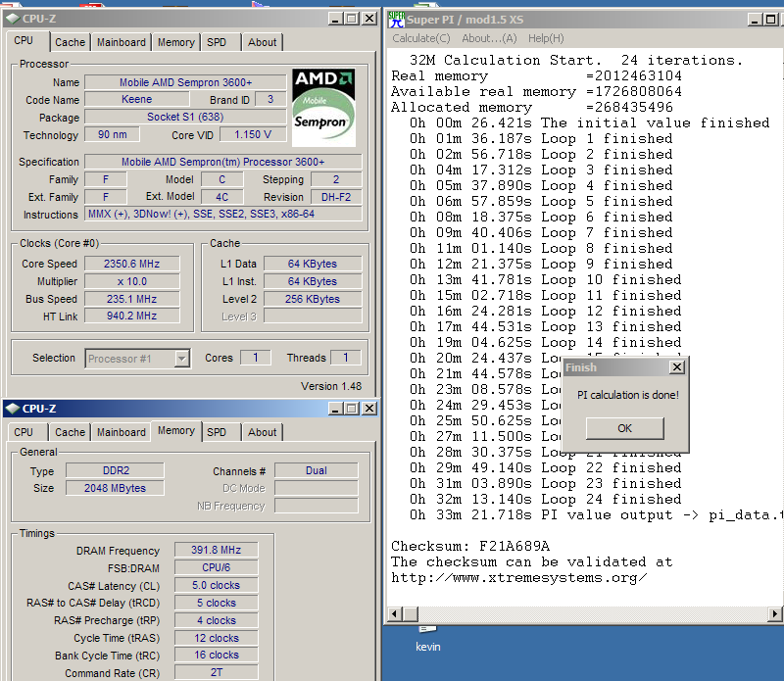Click the Super PI horizontal scrollbar thumb

[x=411, y=613]
